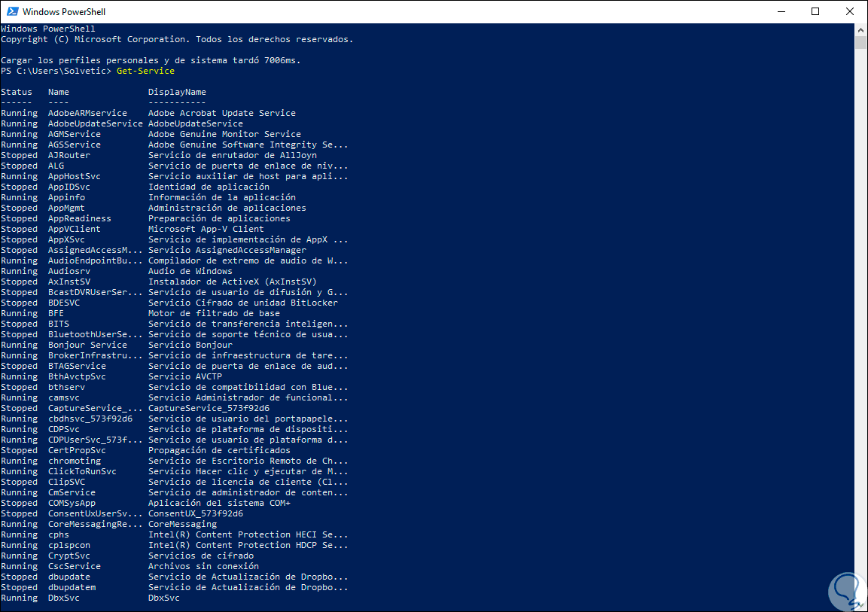Click display name Motor de filtrado de base
The height and width of the screenshot is (612, 868).
click(215, 313)
